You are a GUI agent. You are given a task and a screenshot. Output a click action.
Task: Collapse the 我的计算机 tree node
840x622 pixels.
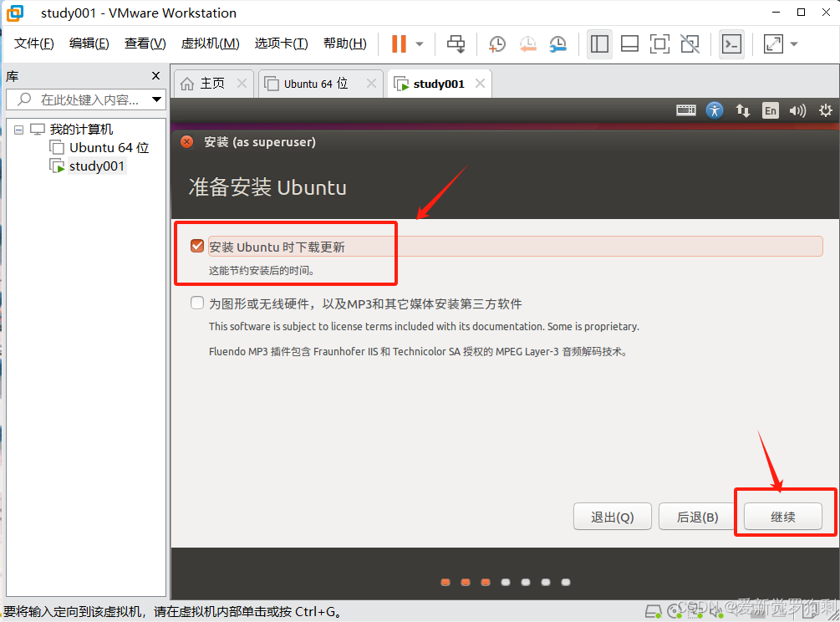click(18, 130)
